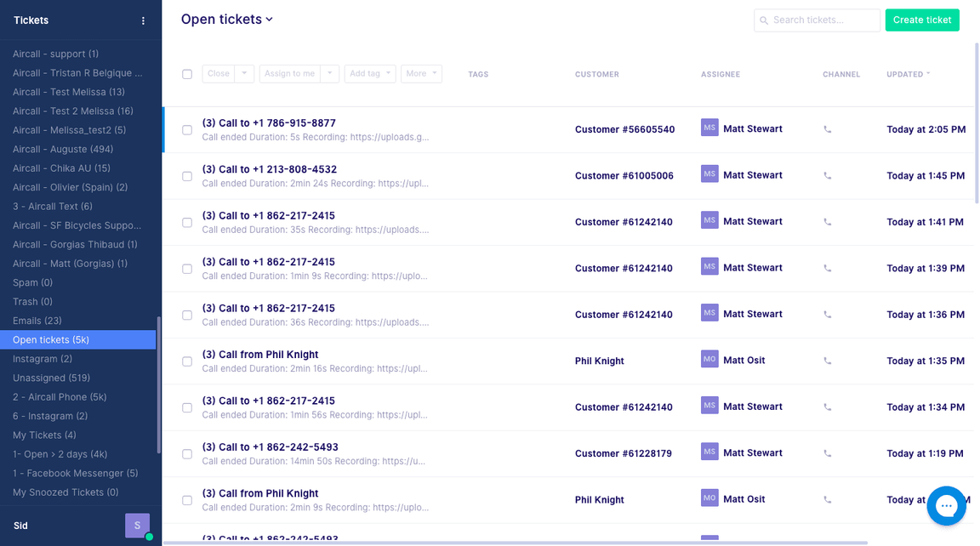Switch to My Tickets (4) view

(44, 435)
